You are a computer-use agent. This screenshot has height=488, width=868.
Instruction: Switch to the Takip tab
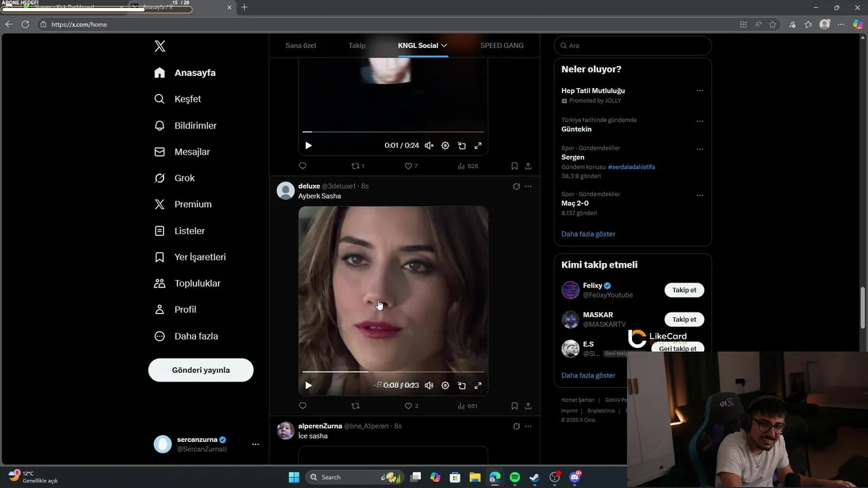357,45
